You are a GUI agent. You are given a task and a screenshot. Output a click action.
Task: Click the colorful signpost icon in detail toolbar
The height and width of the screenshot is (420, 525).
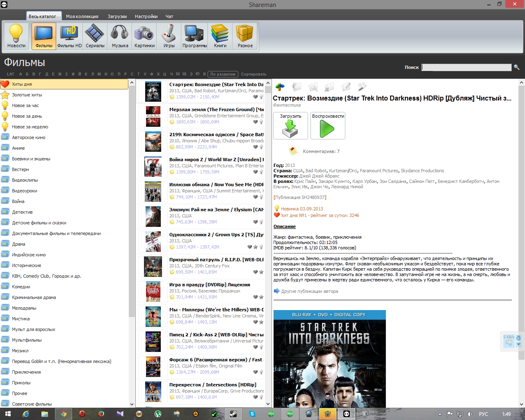coord(280,87)
